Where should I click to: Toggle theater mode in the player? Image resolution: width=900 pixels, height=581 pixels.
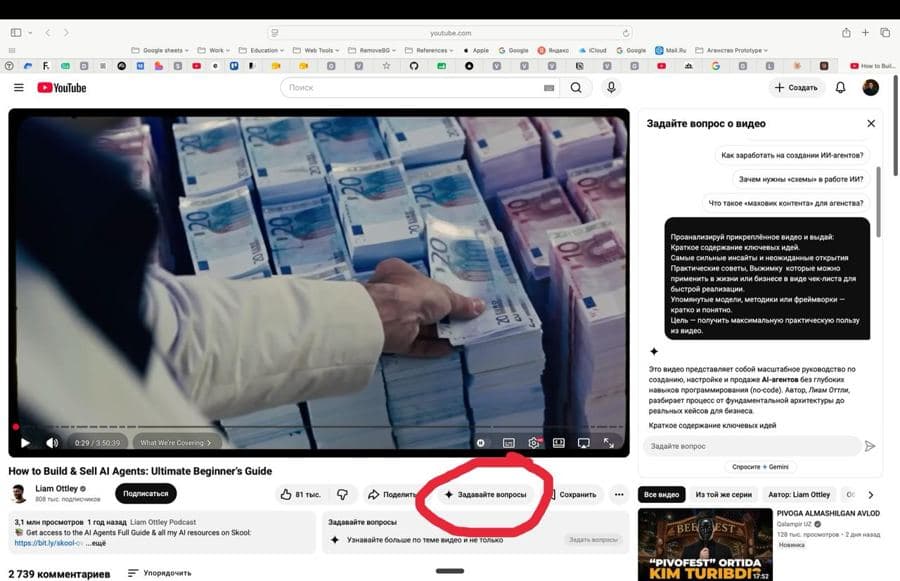558,443
